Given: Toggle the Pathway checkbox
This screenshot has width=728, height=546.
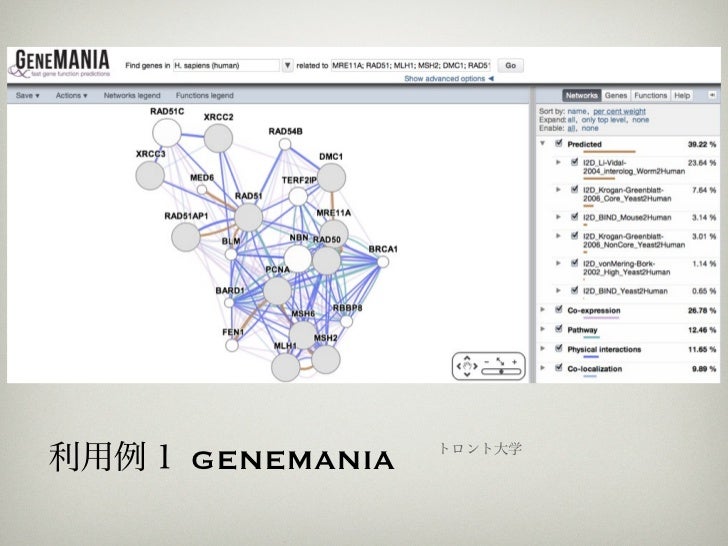Looking at the screenshot, I should (559, 329).
